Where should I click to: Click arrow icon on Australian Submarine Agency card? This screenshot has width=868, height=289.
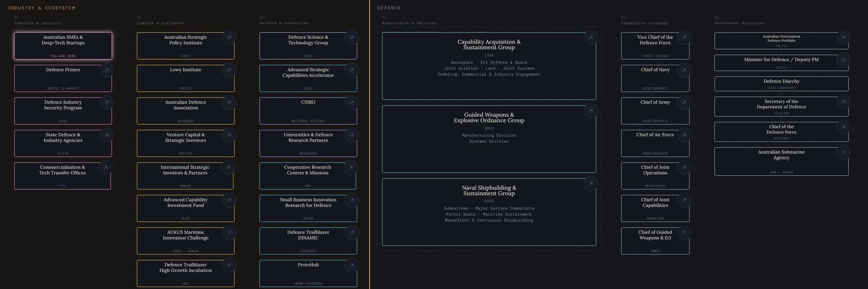coord(843,152)
